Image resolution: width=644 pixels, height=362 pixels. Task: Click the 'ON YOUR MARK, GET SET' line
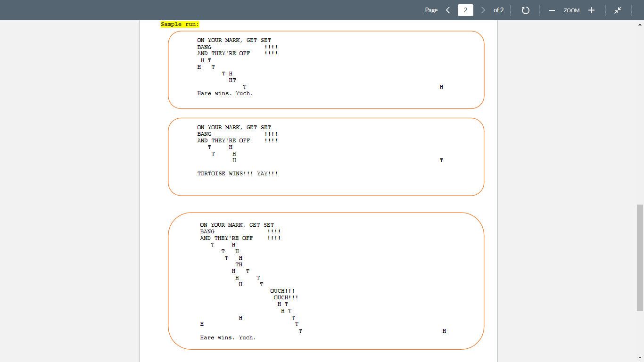(x=234, y=40)
